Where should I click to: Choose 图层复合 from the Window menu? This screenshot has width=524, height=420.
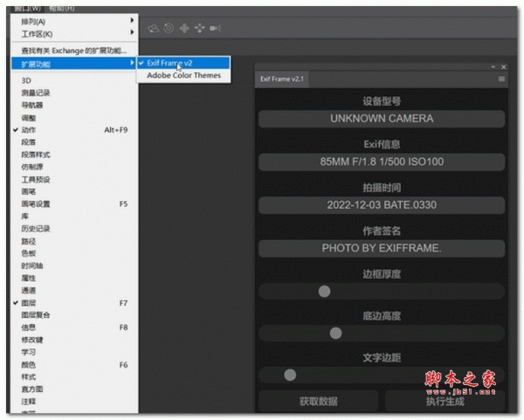click(74, 315)
